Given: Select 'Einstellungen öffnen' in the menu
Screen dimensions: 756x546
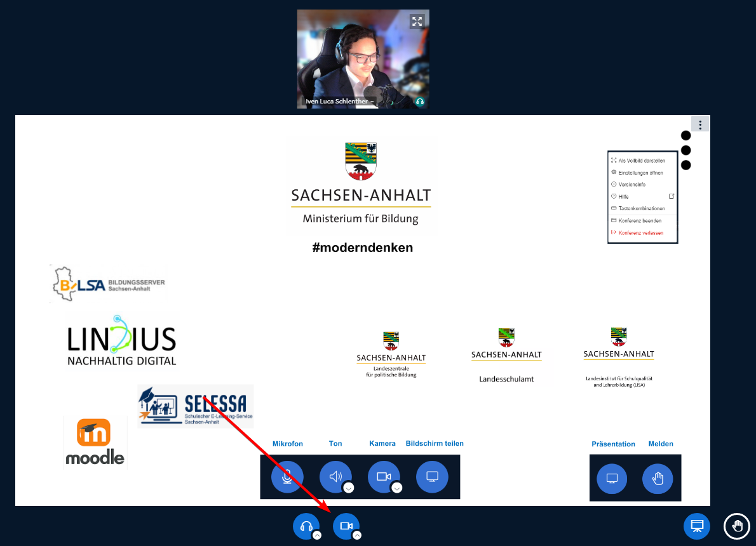Looking at the screenshot, I should [x=640, y=173].
